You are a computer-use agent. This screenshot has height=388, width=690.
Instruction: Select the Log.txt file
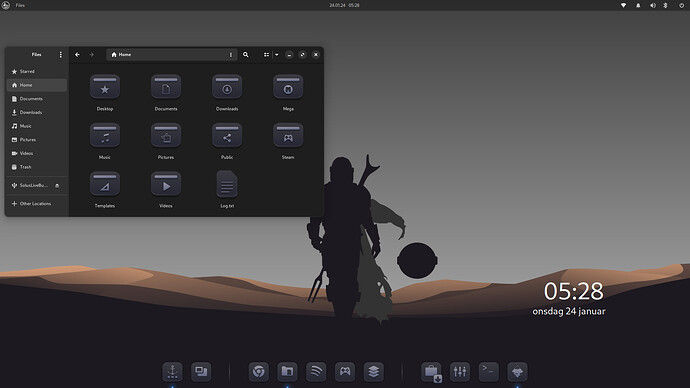coord(227,184)
